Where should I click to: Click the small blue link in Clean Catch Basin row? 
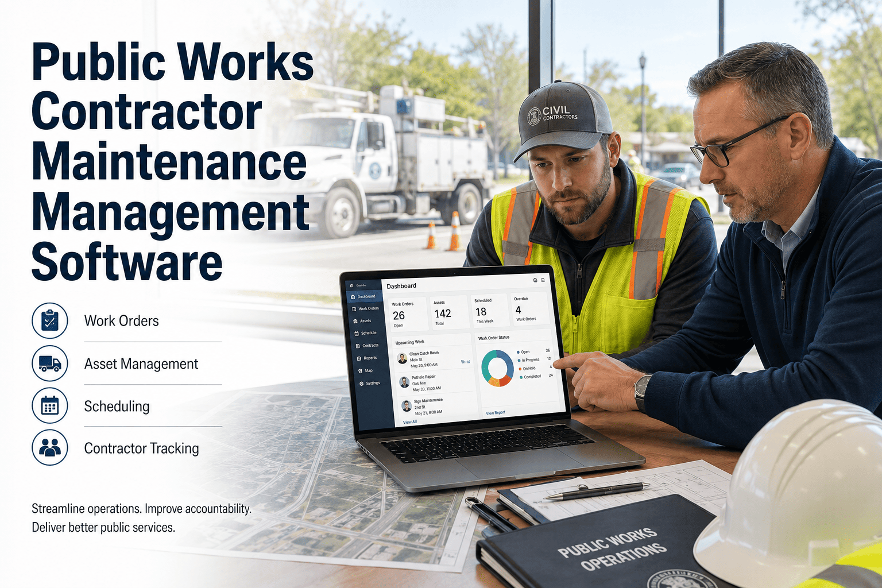coord(466,362)
